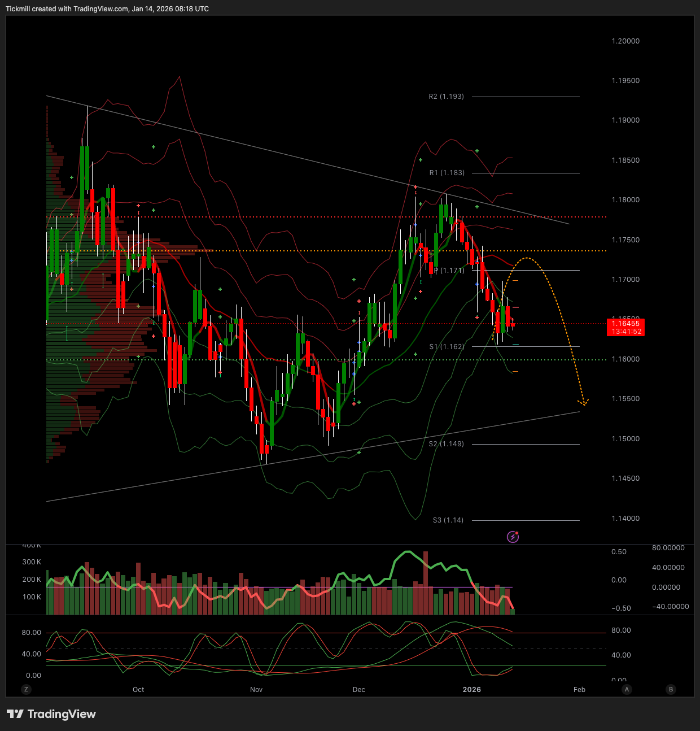The height and width of the screenshot is (731, 700).
Task: Click the 1.15000 price scale value
Action: click(625, 439)
